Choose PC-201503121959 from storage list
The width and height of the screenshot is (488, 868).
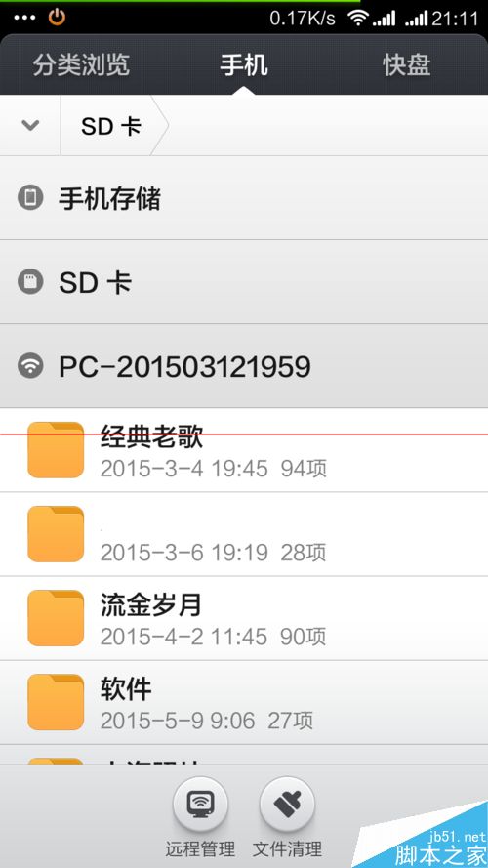[x=244, y=366]
